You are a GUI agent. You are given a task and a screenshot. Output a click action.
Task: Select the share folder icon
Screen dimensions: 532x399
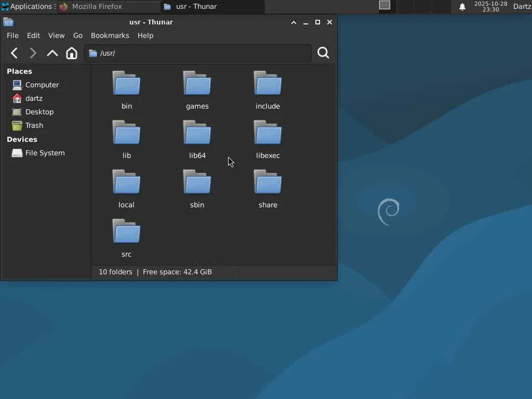pos(268,183)
